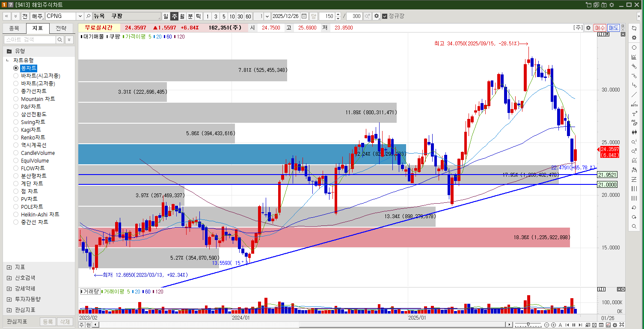Collapse the 유형 section header
Viewport: 644px width, 329px height.
click(39, 51)
